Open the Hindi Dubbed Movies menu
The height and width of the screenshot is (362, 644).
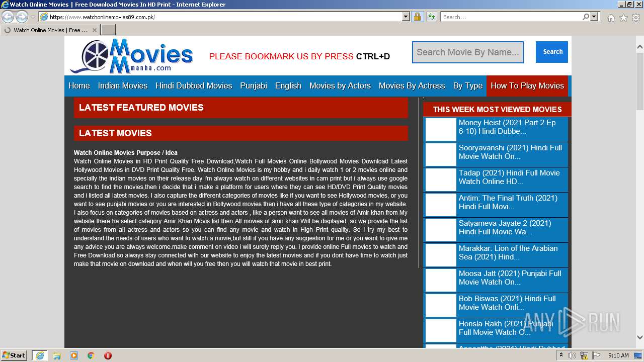pos(194,85)
